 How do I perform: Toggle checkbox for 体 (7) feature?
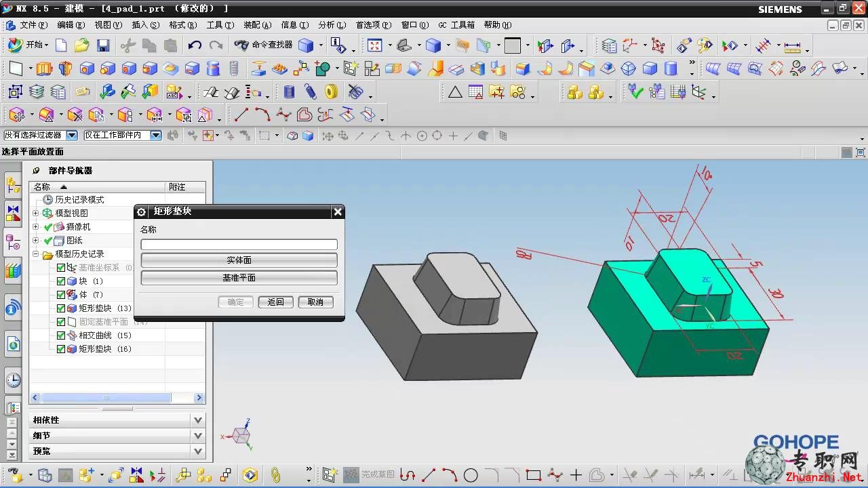[61, 295]
